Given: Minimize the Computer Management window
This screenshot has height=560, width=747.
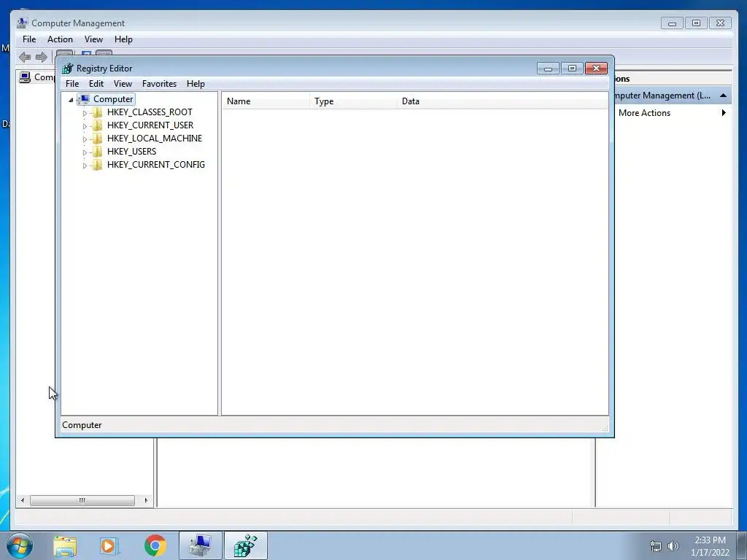Looking at the screenshot, I should pos(672,23).
